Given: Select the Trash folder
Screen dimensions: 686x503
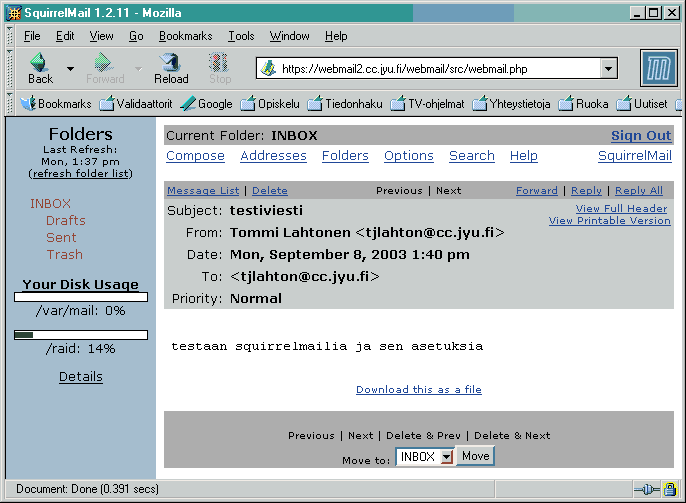Looking at the screenshot, I should coord(65,255).
